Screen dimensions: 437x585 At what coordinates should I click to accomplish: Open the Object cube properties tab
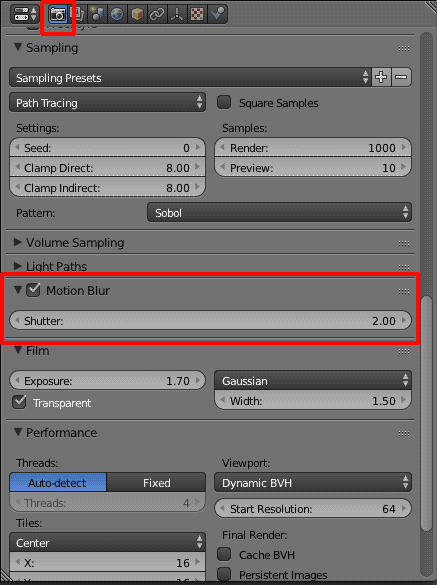coord(137,14)
